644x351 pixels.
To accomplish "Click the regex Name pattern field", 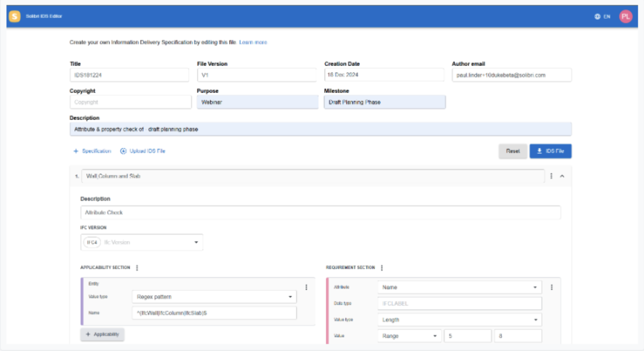I will coord(214,313).
